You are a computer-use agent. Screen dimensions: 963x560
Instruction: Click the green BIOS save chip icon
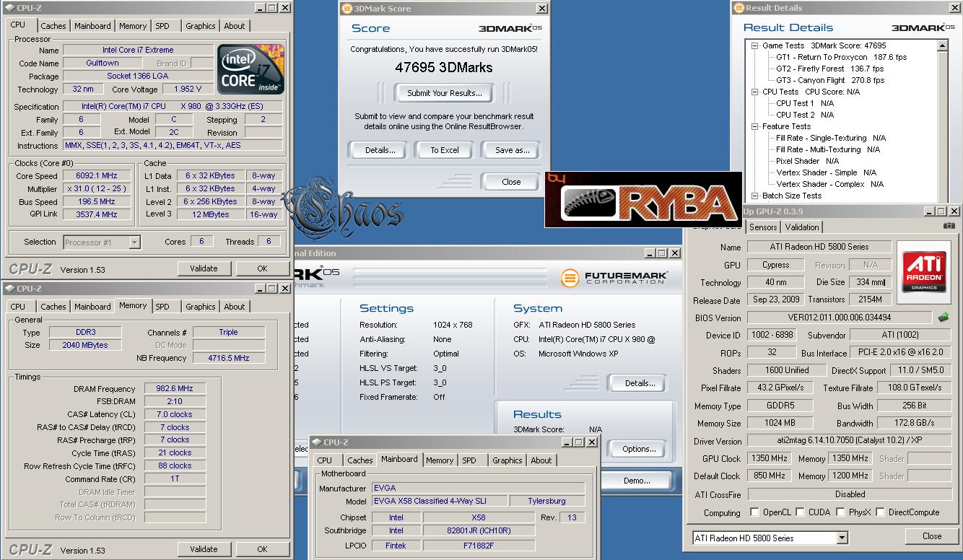(944, 317)
